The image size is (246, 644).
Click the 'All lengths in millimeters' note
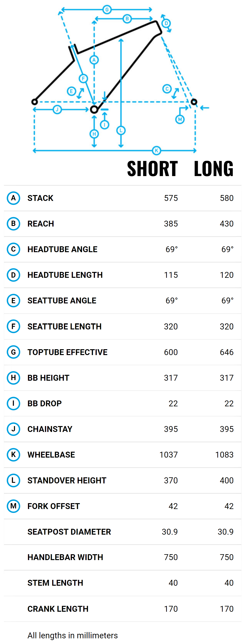coord(72,635)
